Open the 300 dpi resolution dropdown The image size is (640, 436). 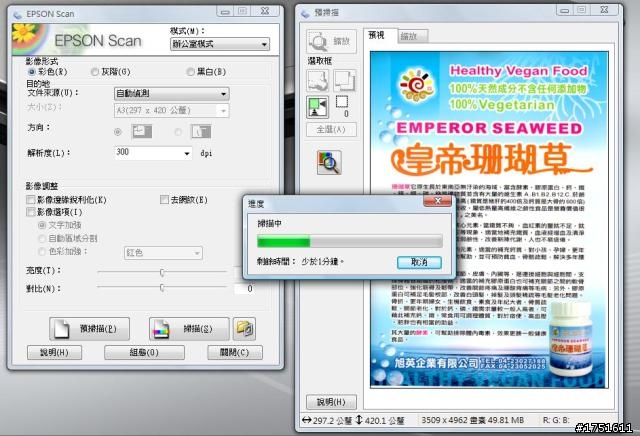point(153,153)
